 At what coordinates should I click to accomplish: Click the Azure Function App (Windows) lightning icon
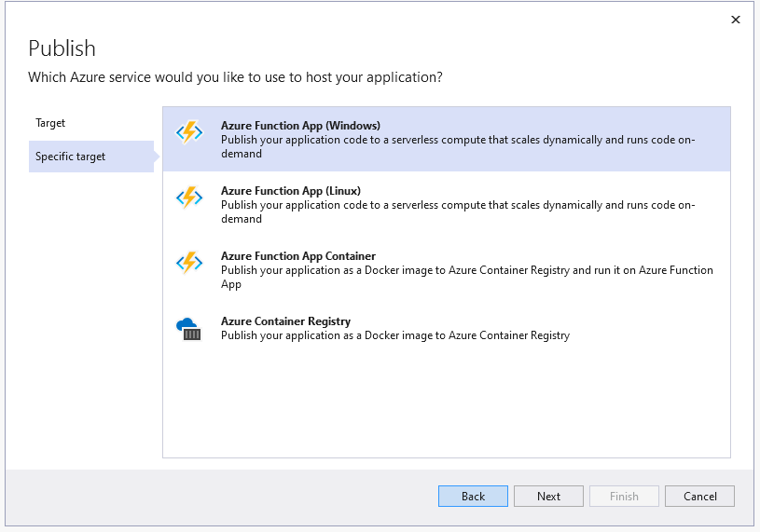tap(189, 132)
